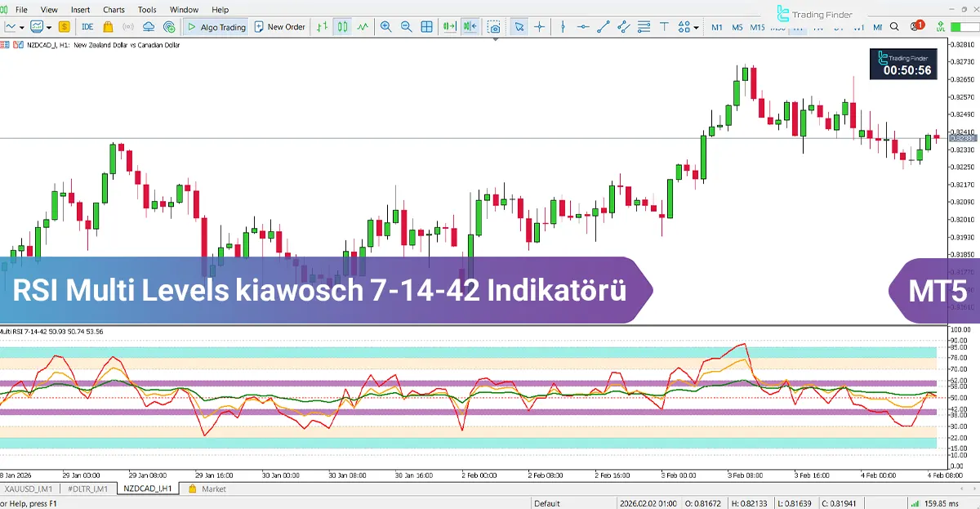
Task: Expand the shapes tool dropdown
Action: coord(696,27)
